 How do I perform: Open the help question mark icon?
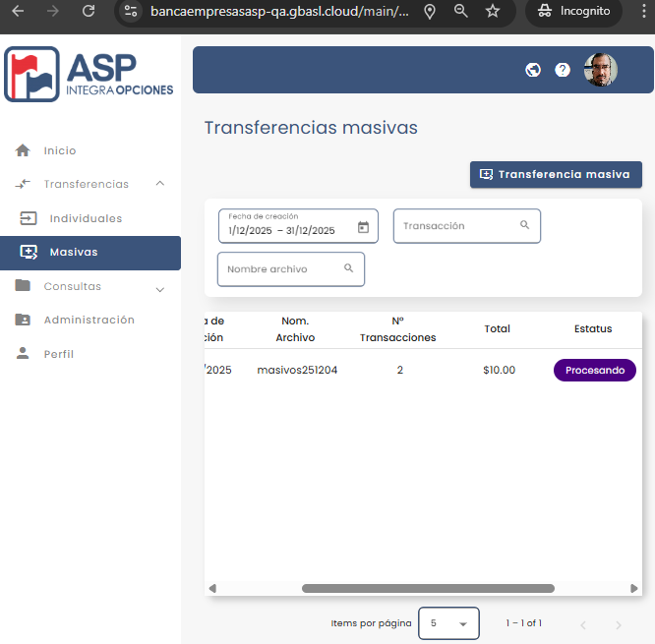(563, 70)
